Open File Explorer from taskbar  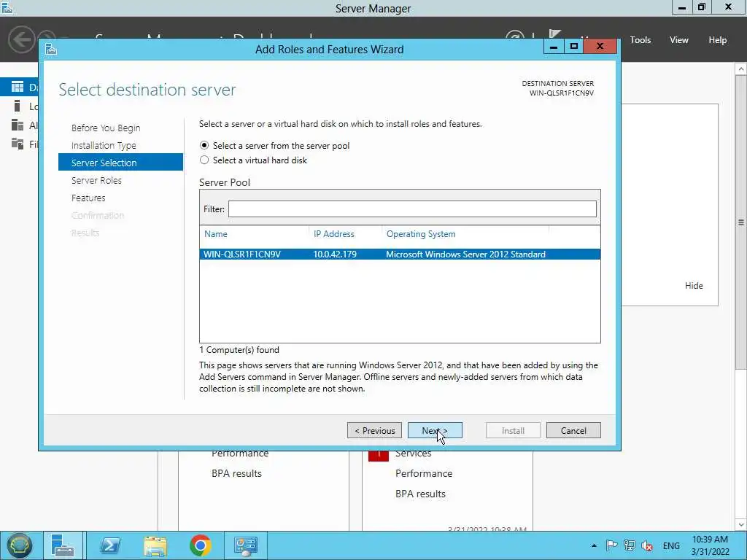[155, 545]
